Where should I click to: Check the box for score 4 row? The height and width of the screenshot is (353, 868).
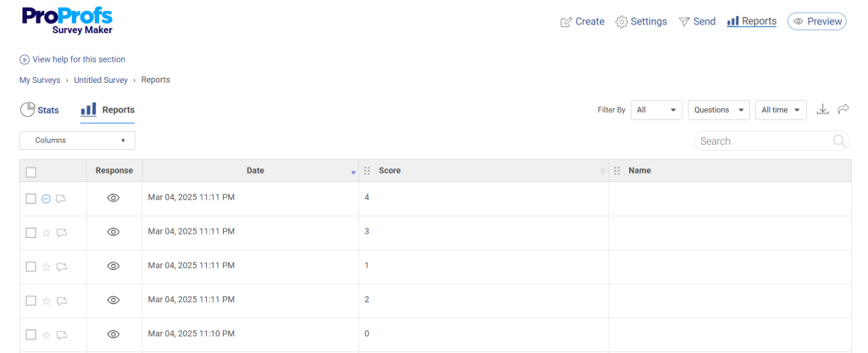click(31, 199)
